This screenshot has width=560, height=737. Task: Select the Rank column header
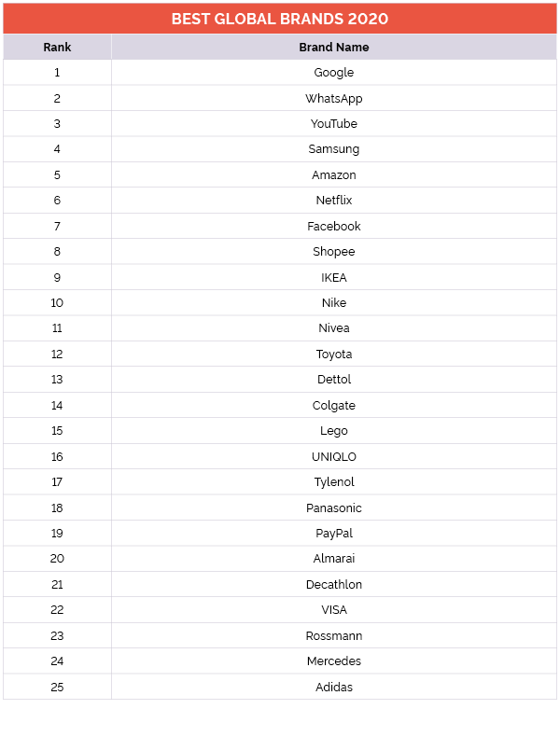tap(57, 47)
